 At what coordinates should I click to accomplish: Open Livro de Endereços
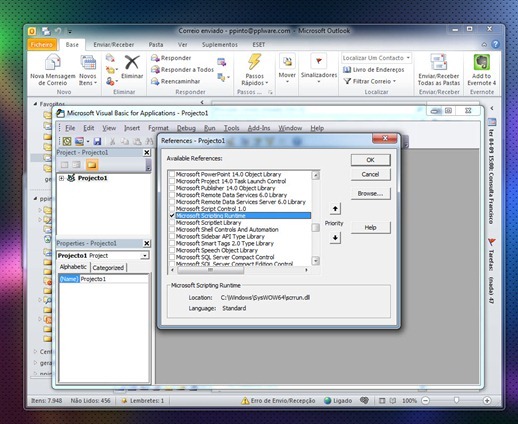(373, 70)
